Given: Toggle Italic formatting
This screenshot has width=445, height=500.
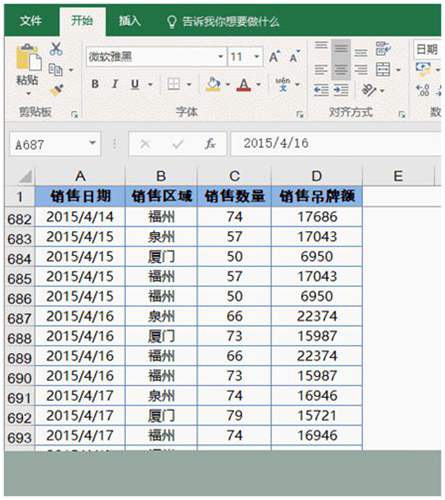Looking at the screenshot, I should (x=115, y=84).
